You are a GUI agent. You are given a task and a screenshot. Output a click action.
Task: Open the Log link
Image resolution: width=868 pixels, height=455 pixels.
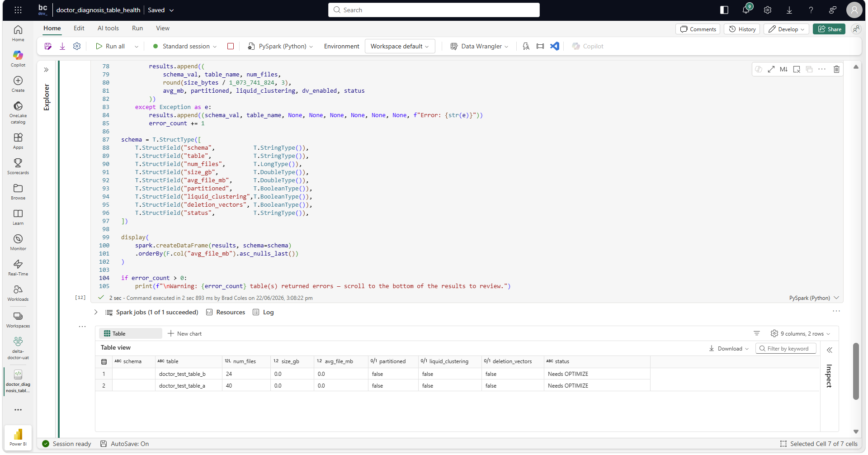tap(263, 312)
